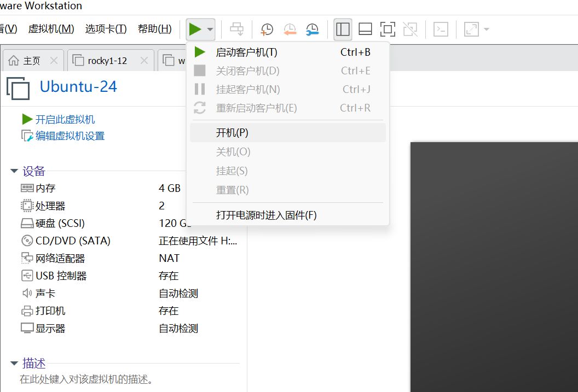578x392 pixels.
Task: Click the stretch guest display icon
Action: coord(471,29)
